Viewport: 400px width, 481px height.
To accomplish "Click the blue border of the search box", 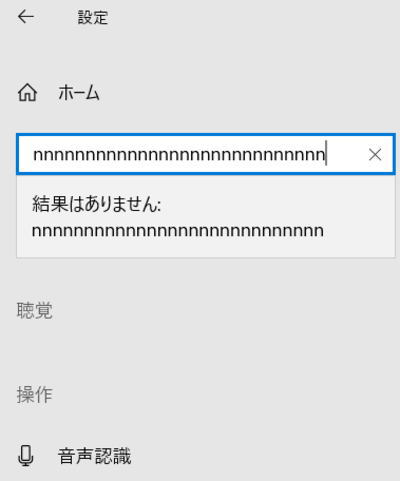I will click(x=206, y=135).
